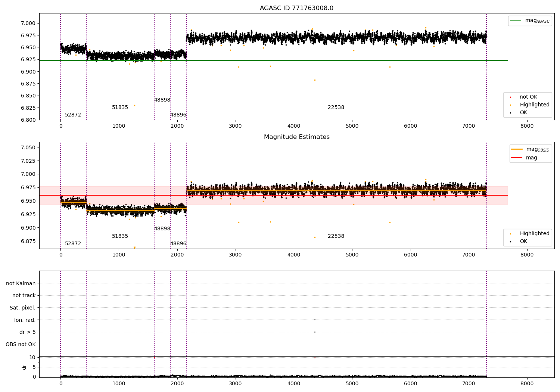Click the "AGASC ID 771763008.0" plot title
Viewport: 560px width, 392px height.
296,8
